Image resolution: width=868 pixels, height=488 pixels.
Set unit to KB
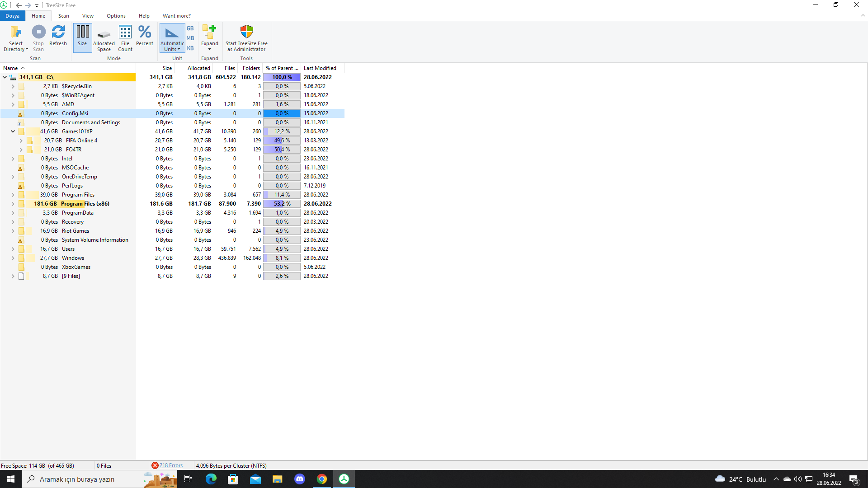190,48
